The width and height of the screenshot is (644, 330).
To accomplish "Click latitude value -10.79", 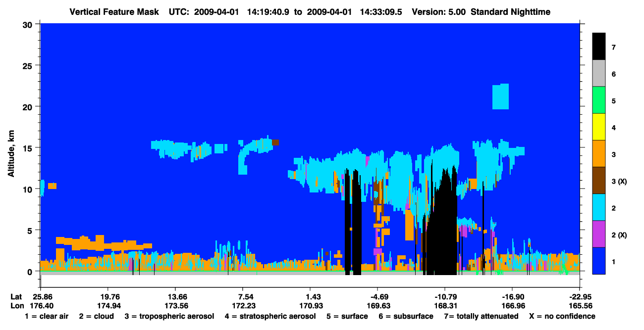I will click(x=445, y=297).
